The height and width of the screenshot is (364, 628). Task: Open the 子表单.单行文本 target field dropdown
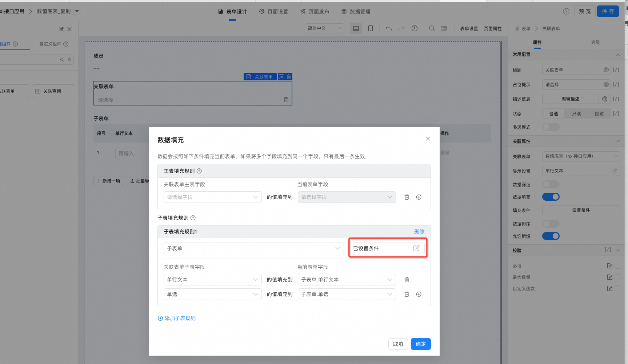(347, 280)
